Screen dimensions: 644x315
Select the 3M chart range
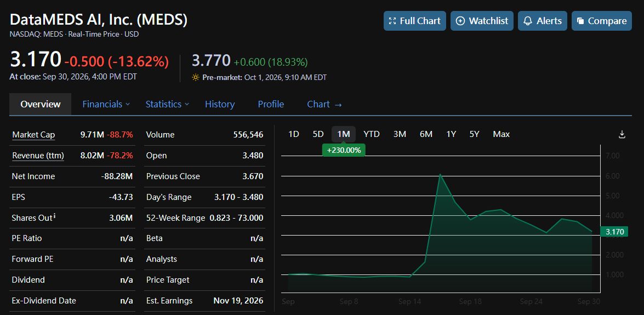tap(400, 134)
